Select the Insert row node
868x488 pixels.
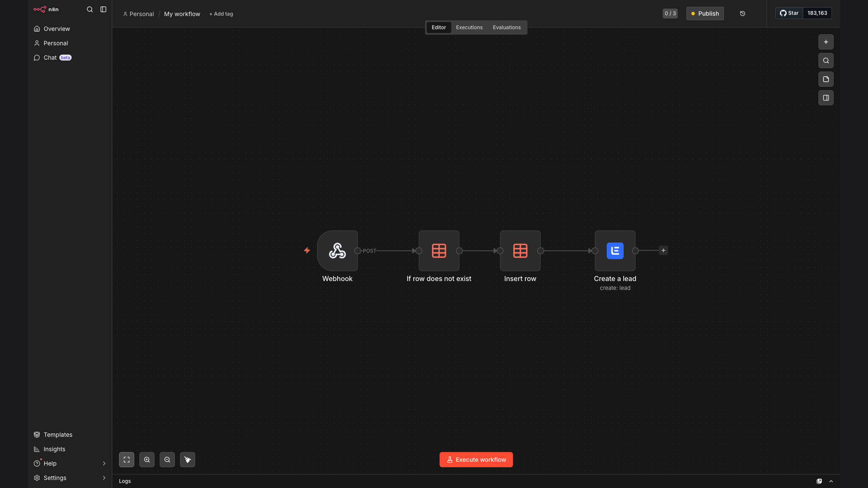point(520,251)
